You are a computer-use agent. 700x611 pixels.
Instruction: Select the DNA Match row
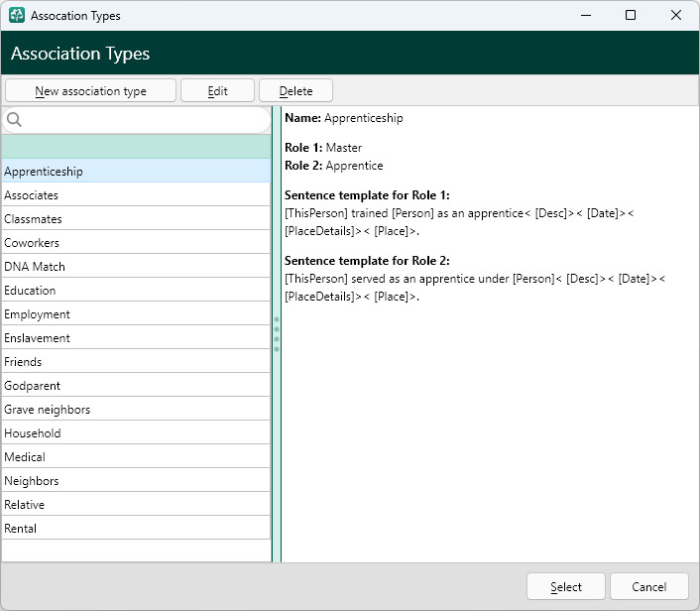(136, 266)
